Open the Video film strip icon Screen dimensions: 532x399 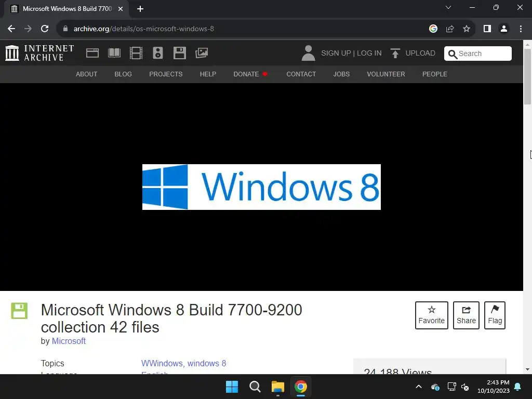136,53
